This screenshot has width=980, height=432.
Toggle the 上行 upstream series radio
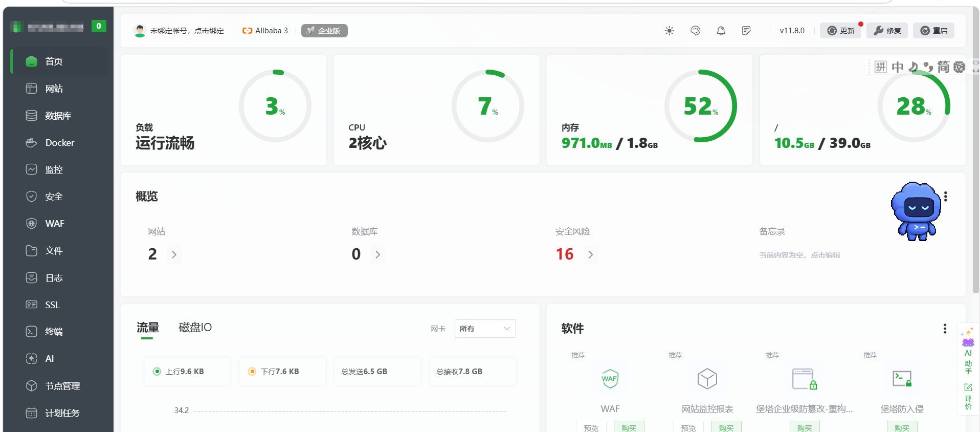pyautogui.click(x=157, y=372)
